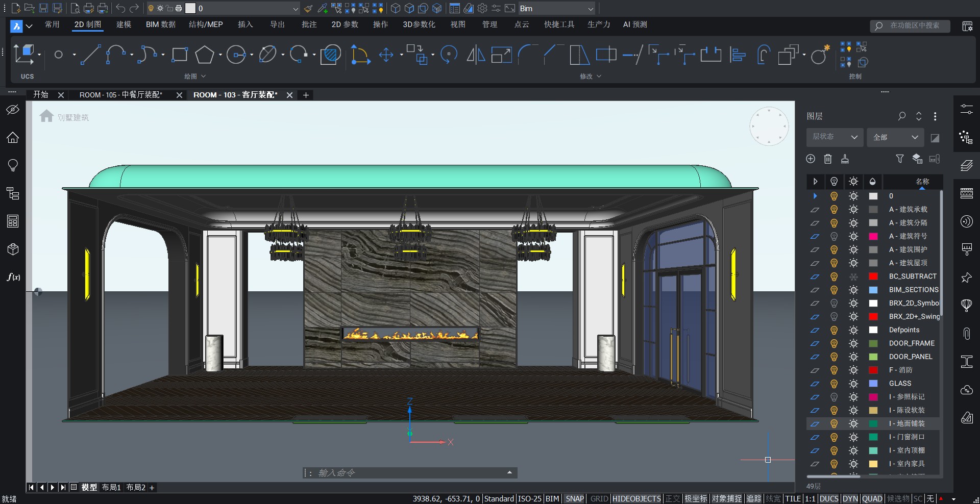The image size is (980, 504).
Task: Open the attachments paperclip panel
Action: 967,334
